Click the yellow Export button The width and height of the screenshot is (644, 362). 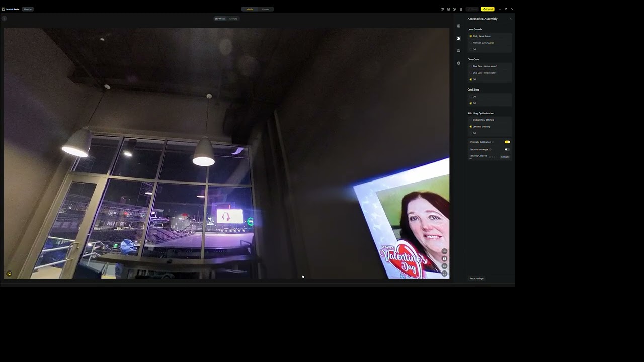[488, 9]
